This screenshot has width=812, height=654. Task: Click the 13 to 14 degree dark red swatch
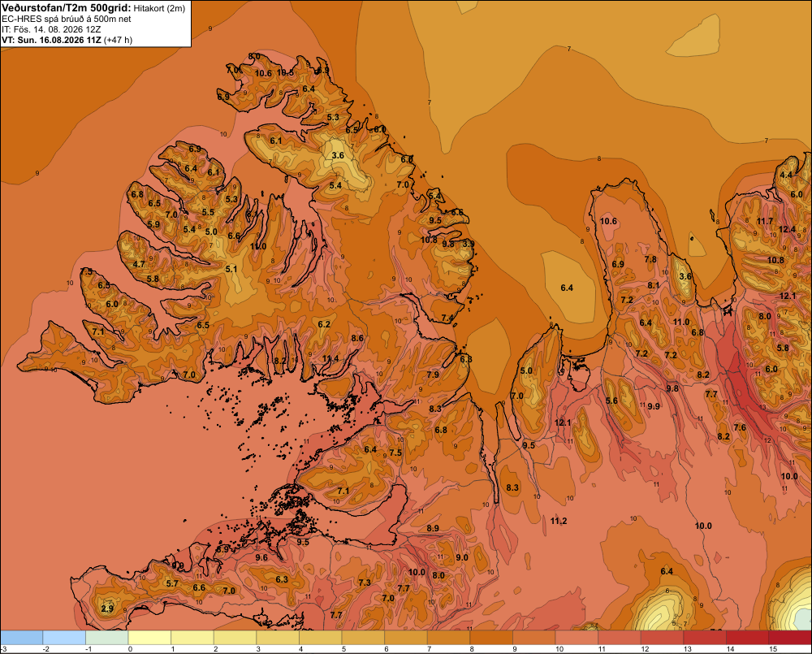[x=705, y=638]
